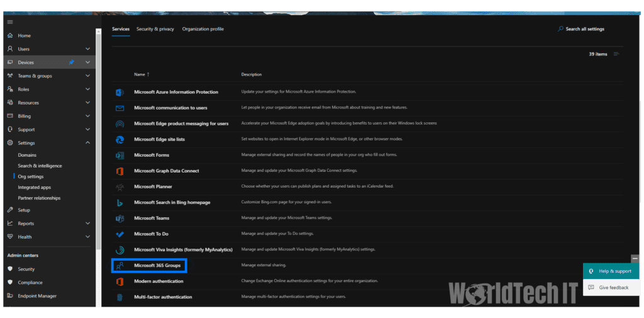Open Search & intelligence settings
The image size is (644, 318).
40,166
